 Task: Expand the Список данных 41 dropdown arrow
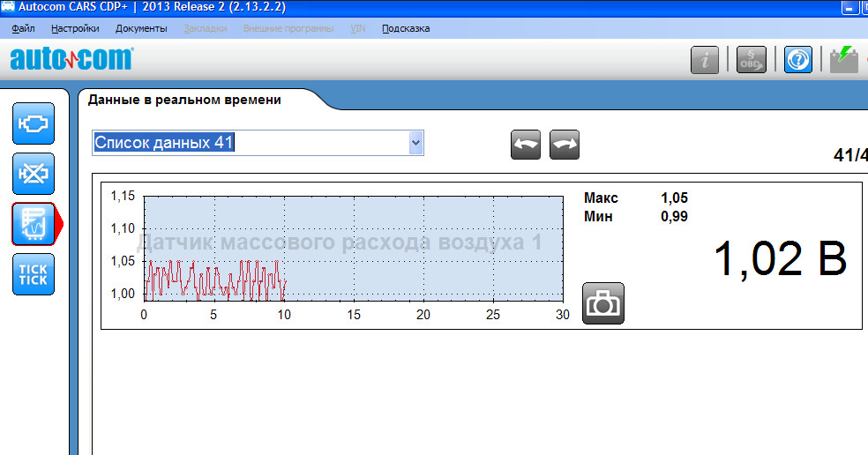tap(415, 143)
